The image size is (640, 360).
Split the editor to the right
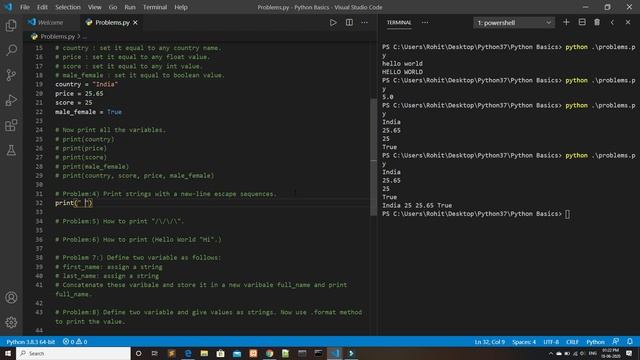click(349, 22)
